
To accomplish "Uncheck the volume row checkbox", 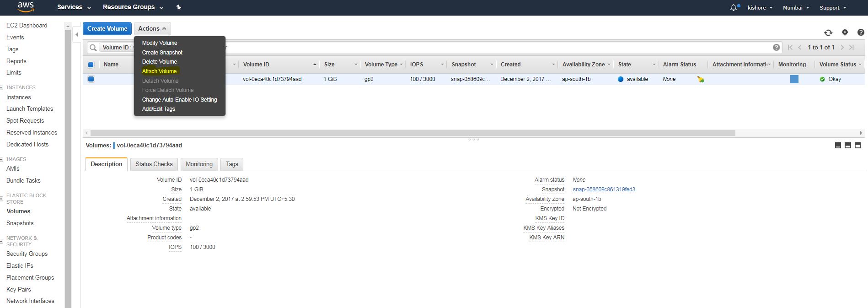I will 91,79.
